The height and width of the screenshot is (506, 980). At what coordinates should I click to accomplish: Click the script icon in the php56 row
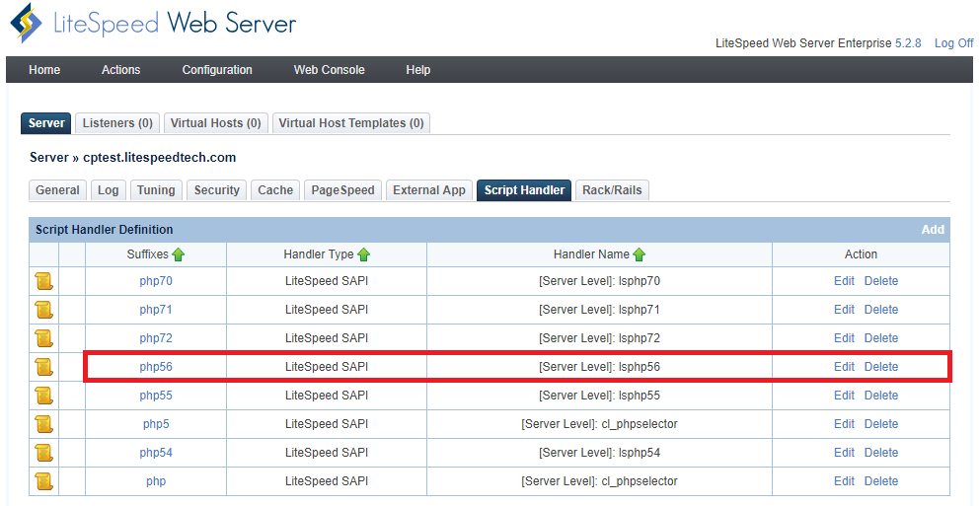click(43, 367)
